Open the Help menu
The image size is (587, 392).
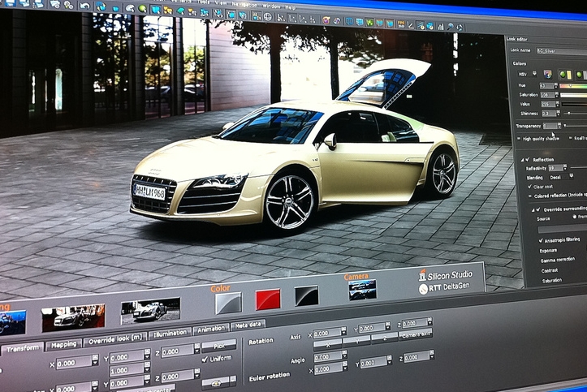(x=290, y=7)
